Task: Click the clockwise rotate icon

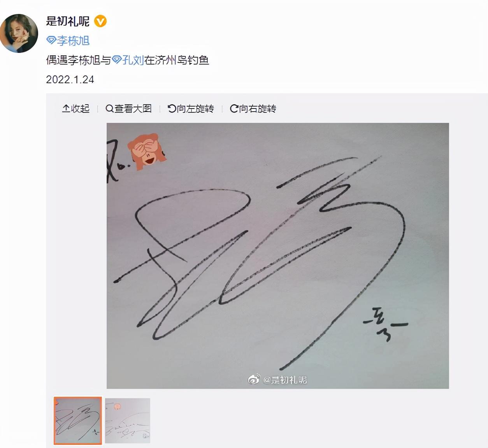Action: [x=234, y=108]
